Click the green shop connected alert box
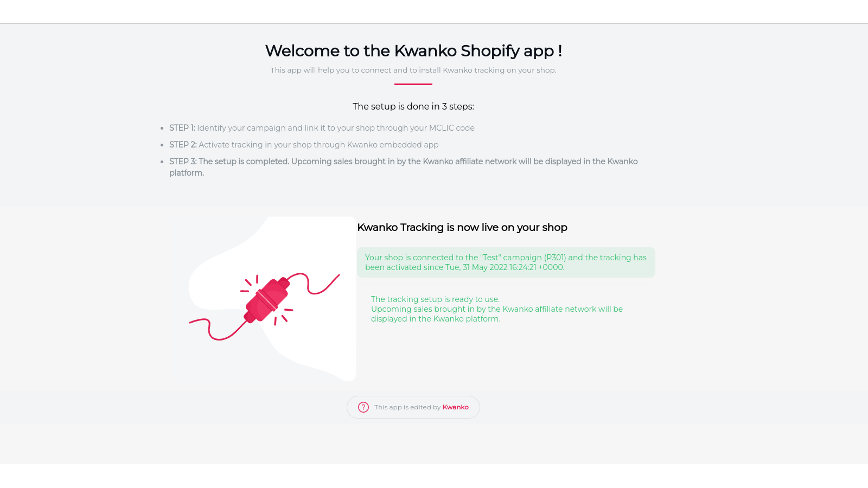Viewport: 868px width, 488px height. [x=506, y=262]
